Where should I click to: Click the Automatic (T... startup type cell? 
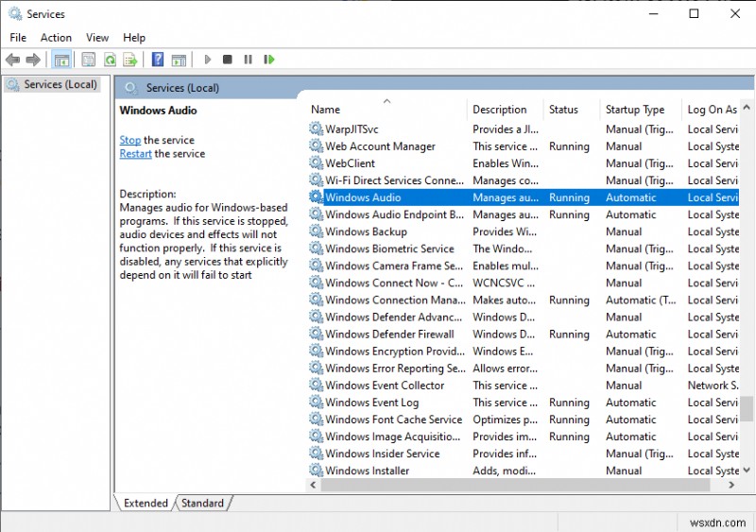pyautogui.click(x=641, y=300)
